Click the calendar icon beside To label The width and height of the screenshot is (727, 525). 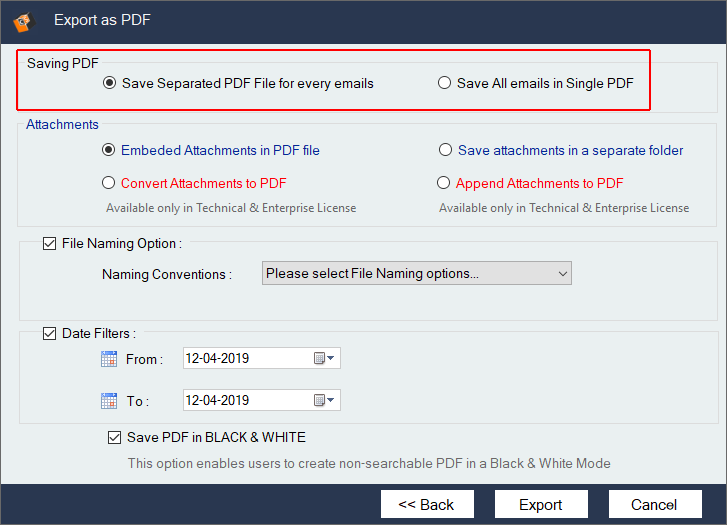pos(109,401)
